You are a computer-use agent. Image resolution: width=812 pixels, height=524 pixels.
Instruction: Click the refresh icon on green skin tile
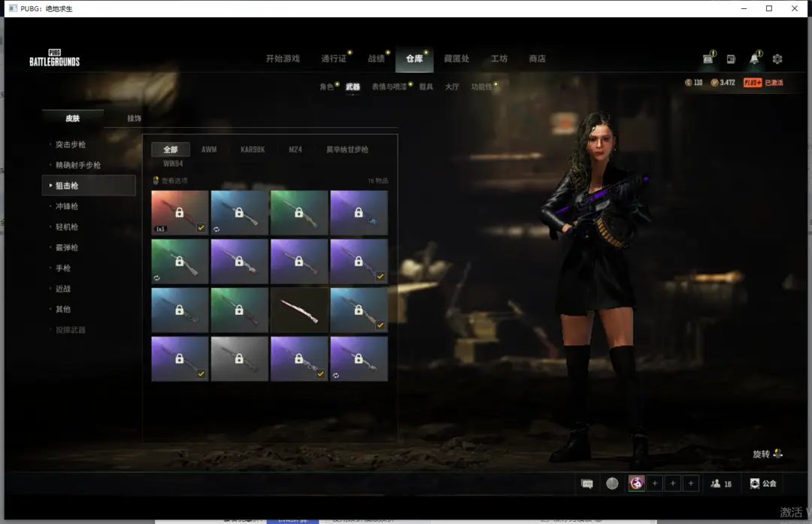click(x=156, y=278)
